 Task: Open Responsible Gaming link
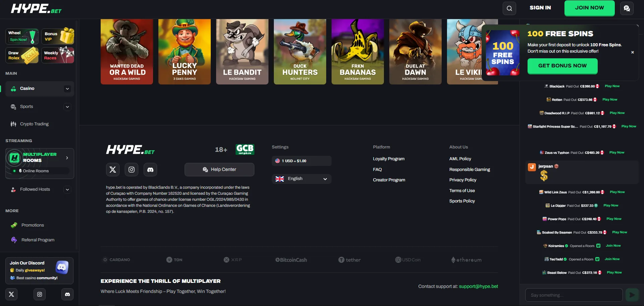[x=469, y=170]
